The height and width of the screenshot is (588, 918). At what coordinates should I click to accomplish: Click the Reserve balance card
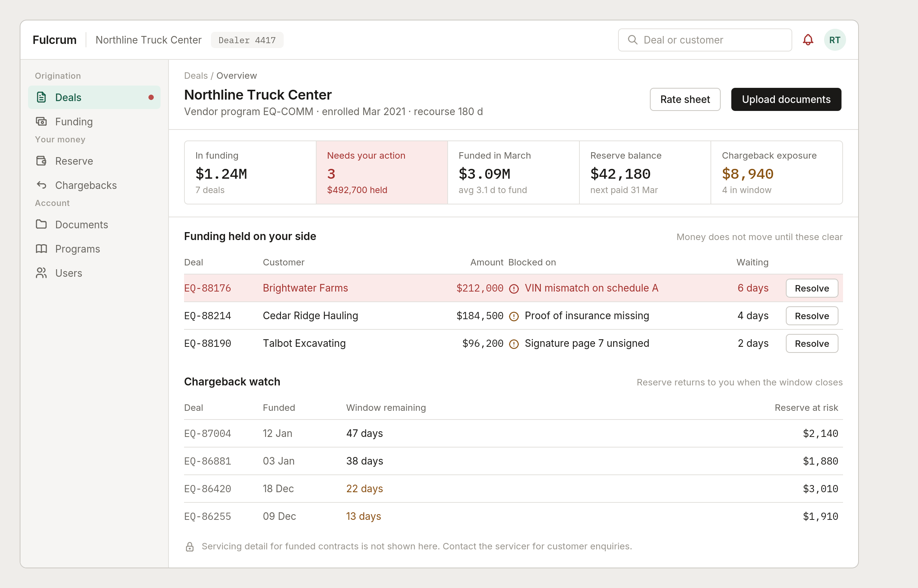[645, 173]
